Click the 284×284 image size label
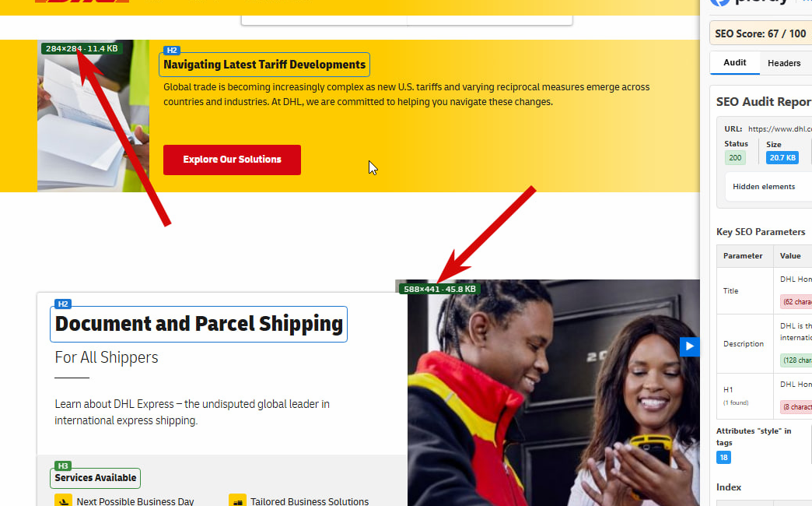The width and height of the screenshot is (812, 506). tap(82, 48)
